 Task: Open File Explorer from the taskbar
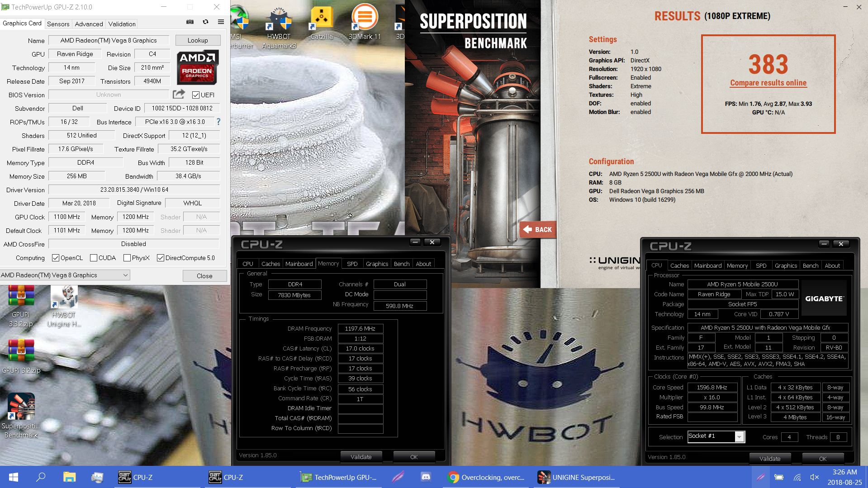[69, 477]
